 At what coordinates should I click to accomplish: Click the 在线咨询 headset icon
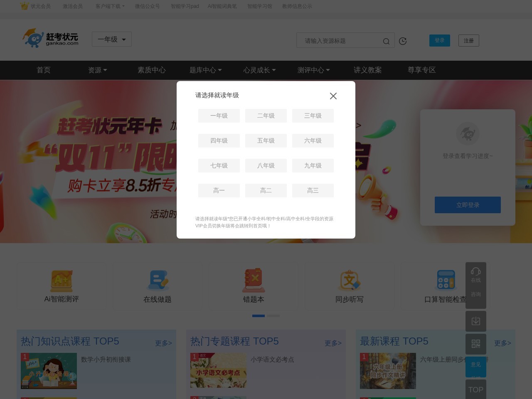pyautogui.click(x=476, y=271)
